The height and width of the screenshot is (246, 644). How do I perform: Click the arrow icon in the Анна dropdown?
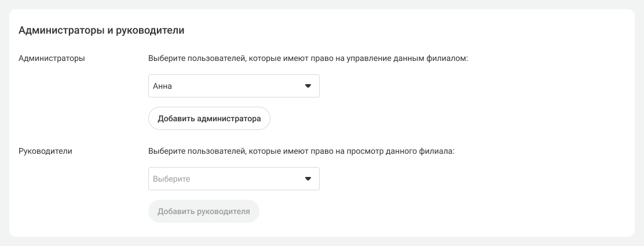point(308,86)
